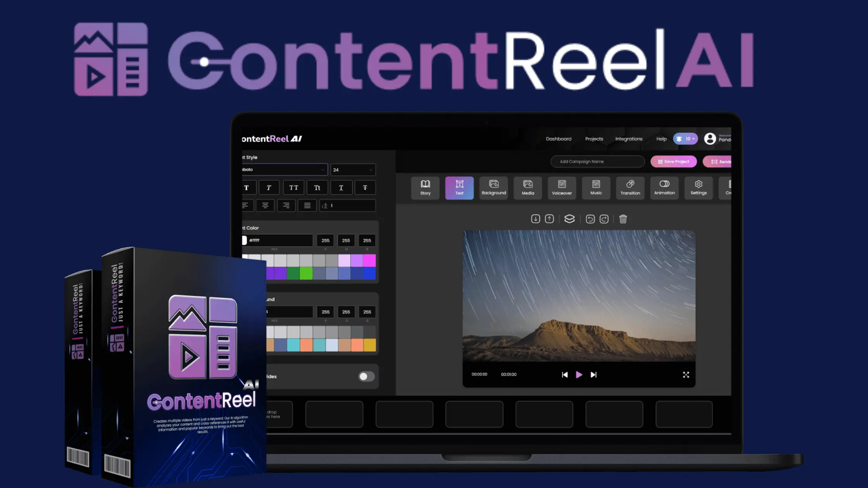The image size is (868, 488).
Task: Open the Settings panel
Action: coord(698,187)
